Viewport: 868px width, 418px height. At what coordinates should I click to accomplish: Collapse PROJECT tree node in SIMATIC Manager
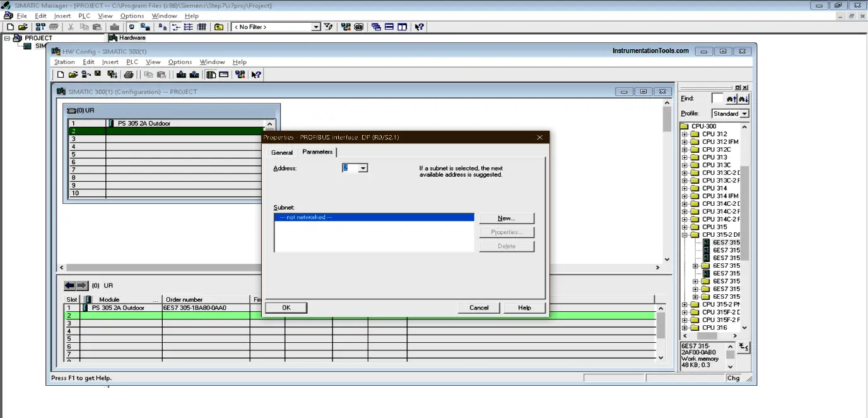click(7, 38)
